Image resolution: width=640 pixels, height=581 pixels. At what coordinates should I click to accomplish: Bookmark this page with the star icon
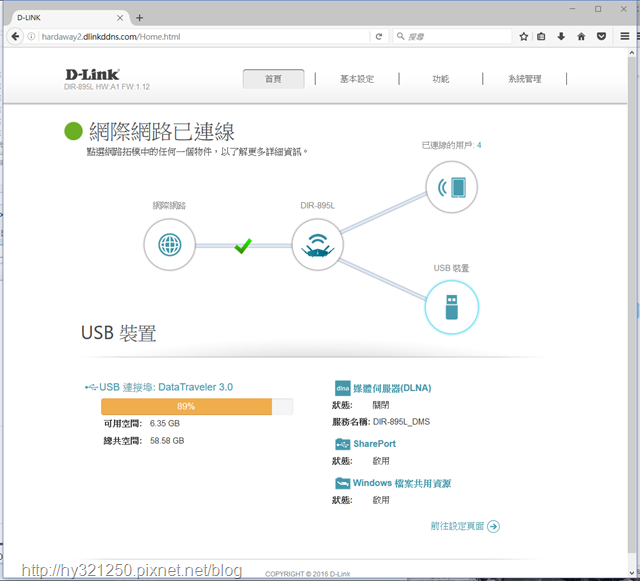(524, 37)
